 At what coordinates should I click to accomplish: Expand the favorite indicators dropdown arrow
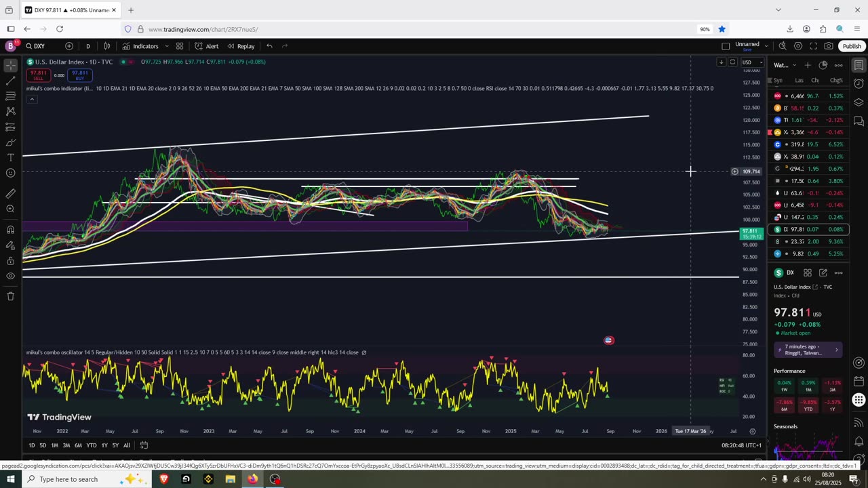point(167,46)
